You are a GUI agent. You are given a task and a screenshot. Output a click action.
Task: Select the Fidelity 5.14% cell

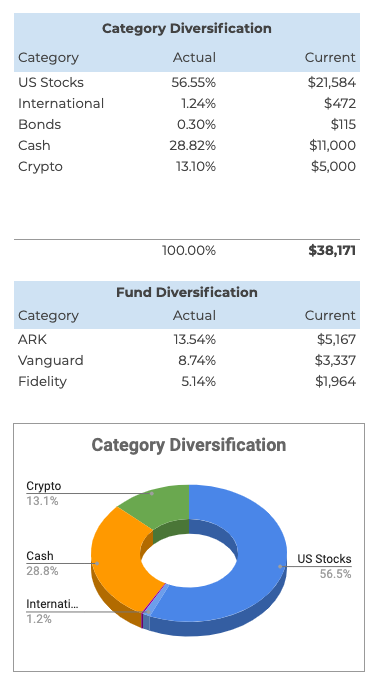click(x=198, y=381)
